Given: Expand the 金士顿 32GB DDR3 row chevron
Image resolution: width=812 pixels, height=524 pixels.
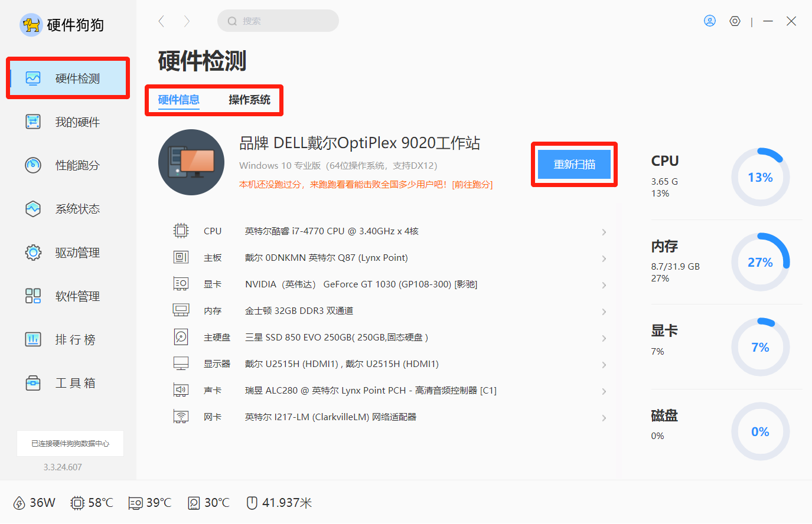Looking at the screenshot, I should coord(604,312).
